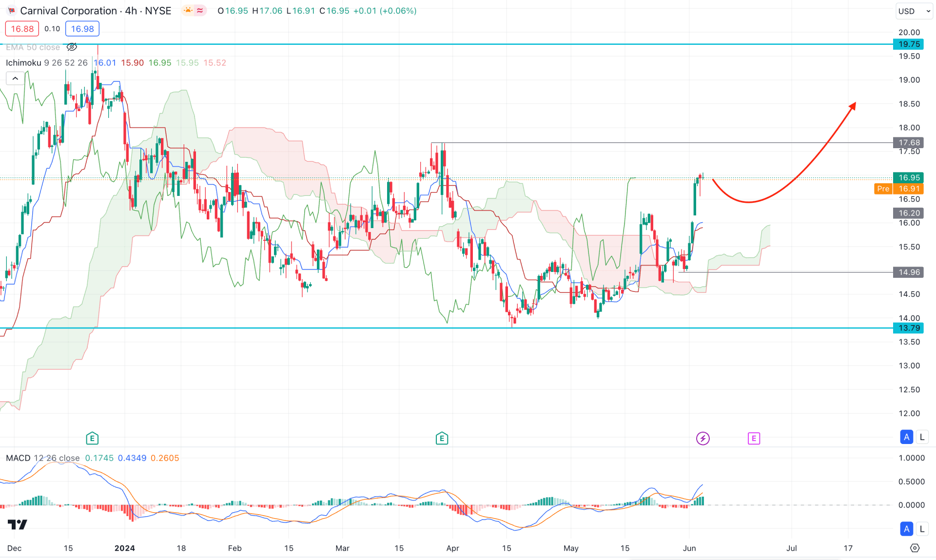Click the blue 16.98 buy price button
The width and height of the screenshot is (936, 560).
coord(82,29)
